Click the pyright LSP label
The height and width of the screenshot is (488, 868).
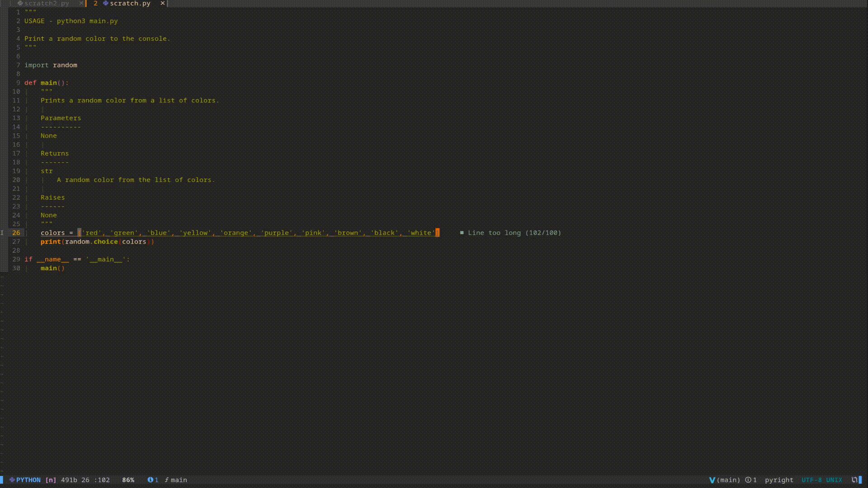779,480
